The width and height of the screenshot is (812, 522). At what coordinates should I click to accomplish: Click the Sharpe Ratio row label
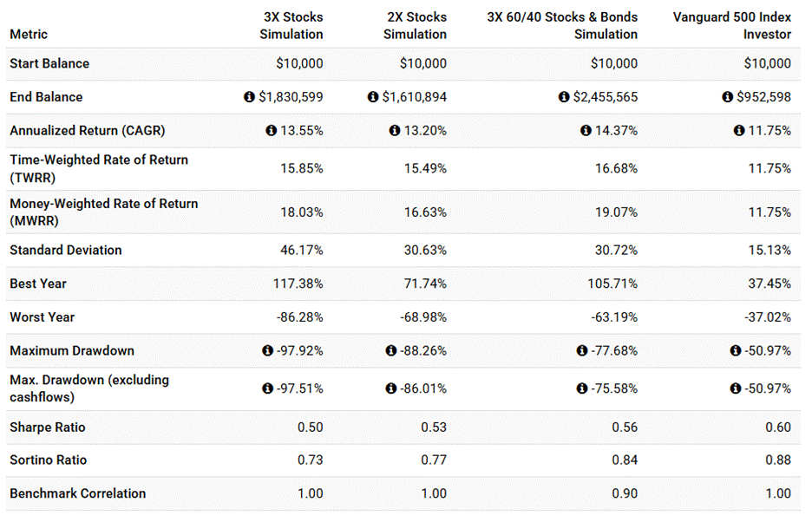click(48, 427)
